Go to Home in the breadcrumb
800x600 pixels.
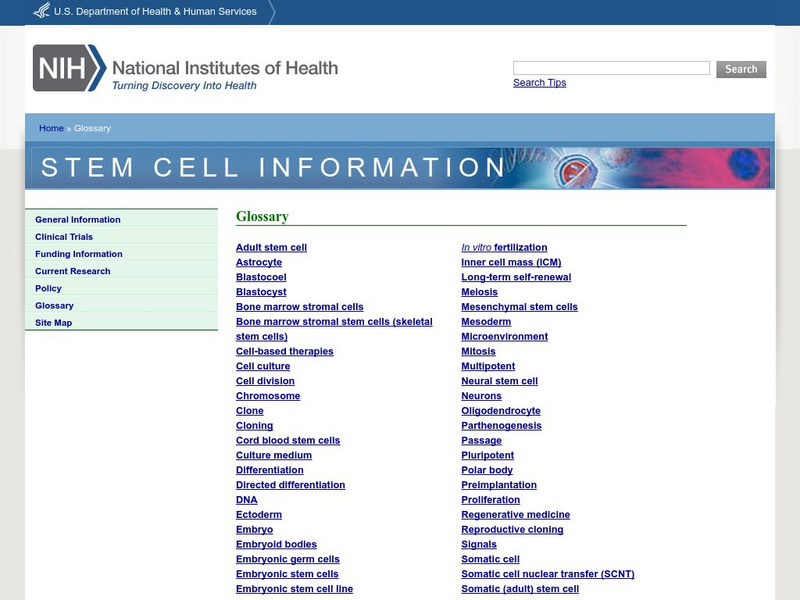click(51, 128)
